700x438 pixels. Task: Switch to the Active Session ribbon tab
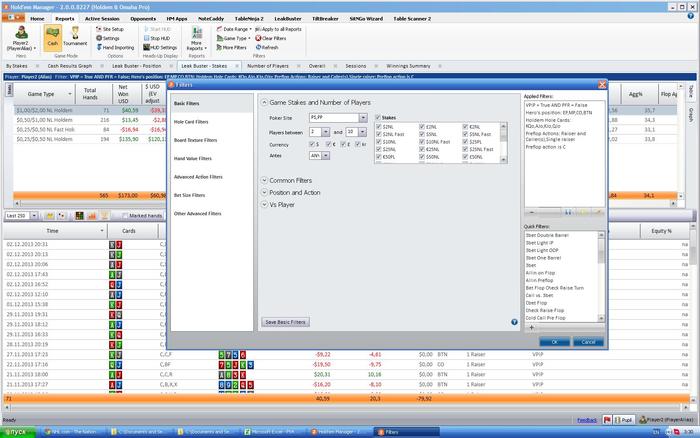coord(102,19)
